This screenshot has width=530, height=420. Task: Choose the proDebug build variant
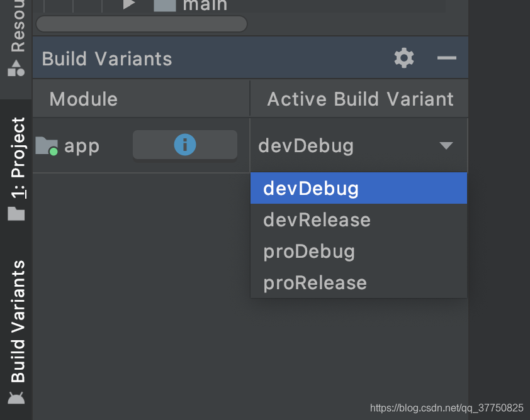click(308, 251)
